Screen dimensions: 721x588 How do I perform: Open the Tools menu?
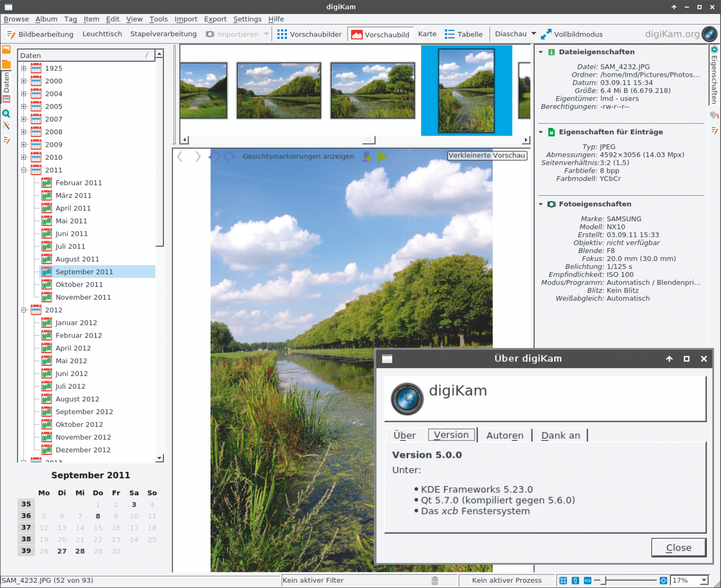pos(158,19)
